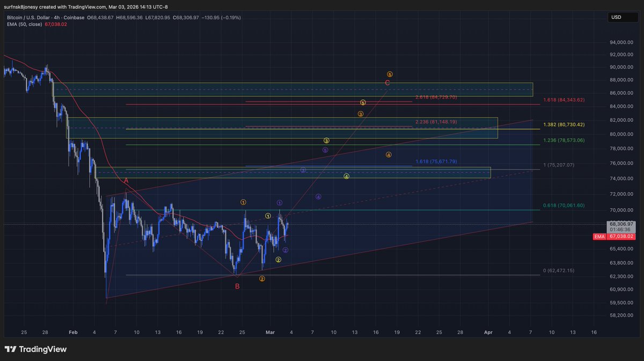Click the 78,000.00 price axis label
The height and width of the screenshot is (361, 644).
[x=622, y=149]
